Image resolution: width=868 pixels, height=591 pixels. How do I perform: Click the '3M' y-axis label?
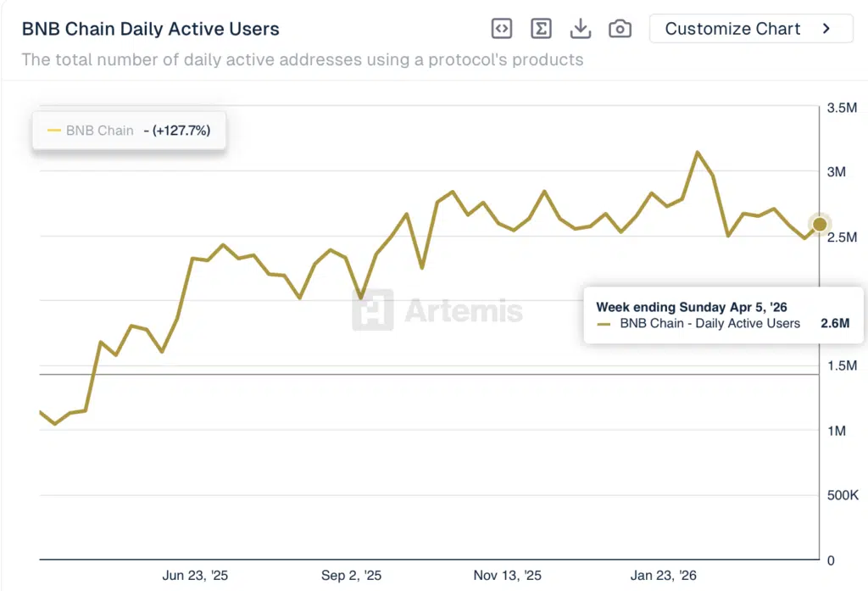pos(837,172)
